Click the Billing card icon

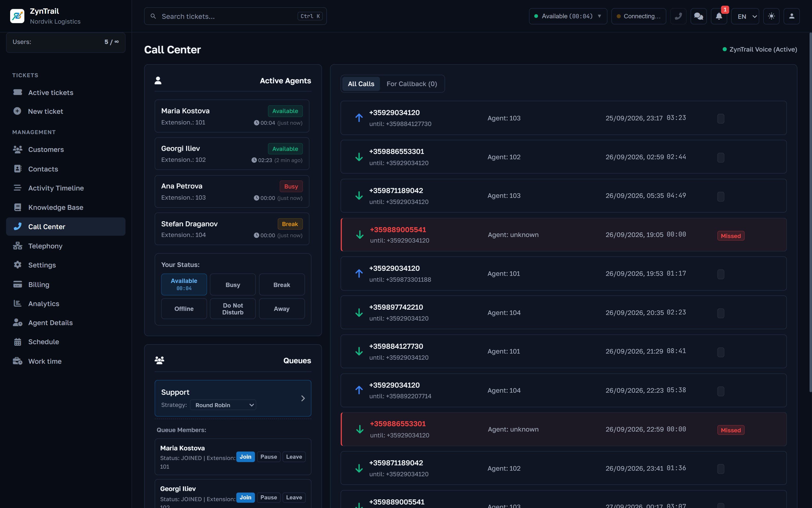[18, 284]
